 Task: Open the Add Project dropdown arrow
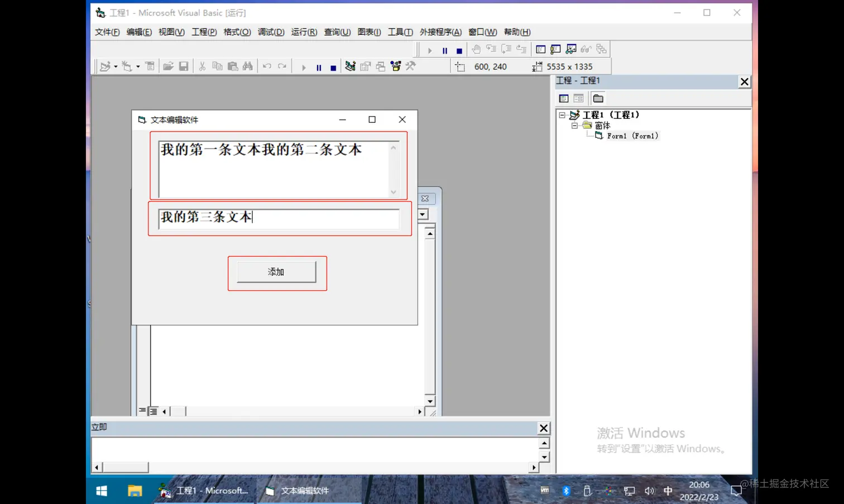pyautogui.click(x=116, y=66)
